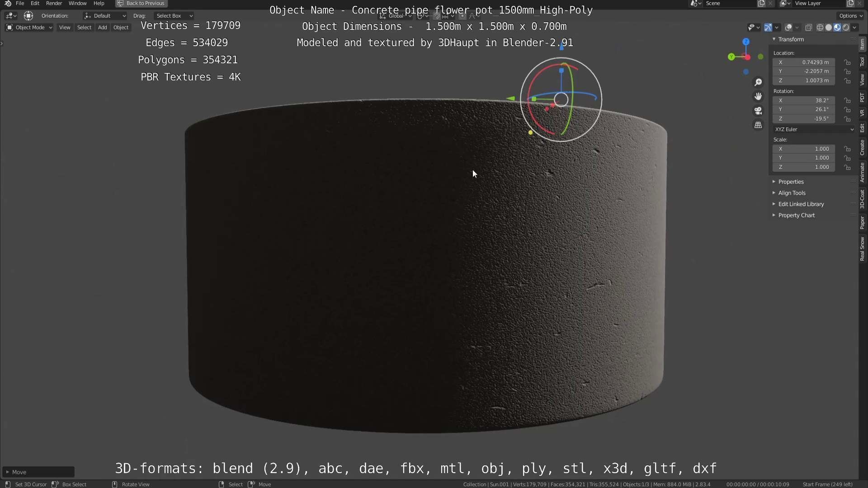Lock the Location Z value

point(847,80)
